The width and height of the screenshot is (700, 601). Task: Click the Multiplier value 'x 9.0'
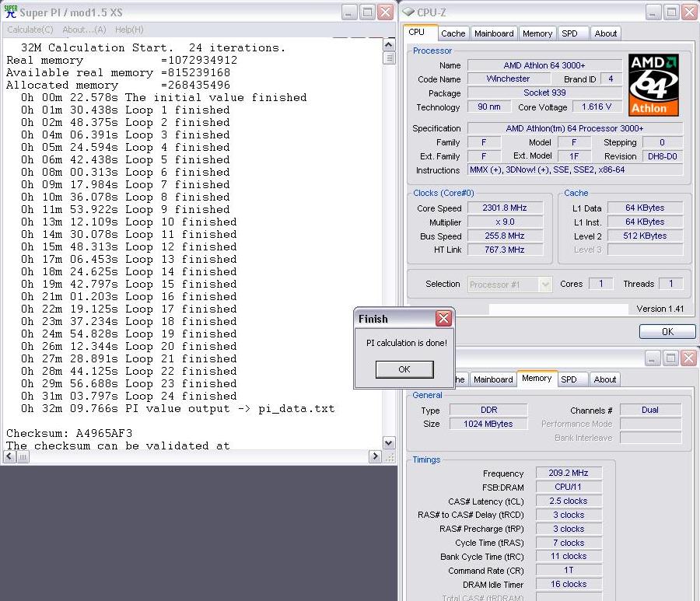[505, 222]
